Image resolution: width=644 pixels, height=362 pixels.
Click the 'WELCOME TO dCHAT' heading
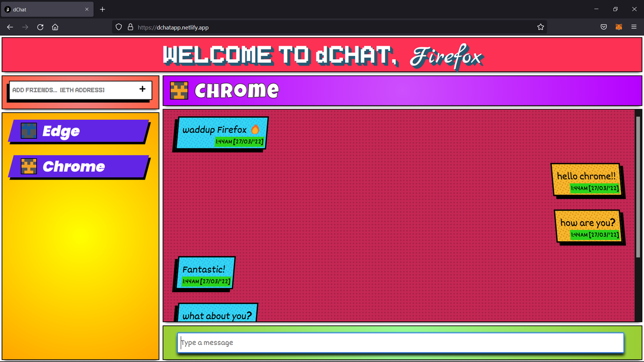[281, 55]
